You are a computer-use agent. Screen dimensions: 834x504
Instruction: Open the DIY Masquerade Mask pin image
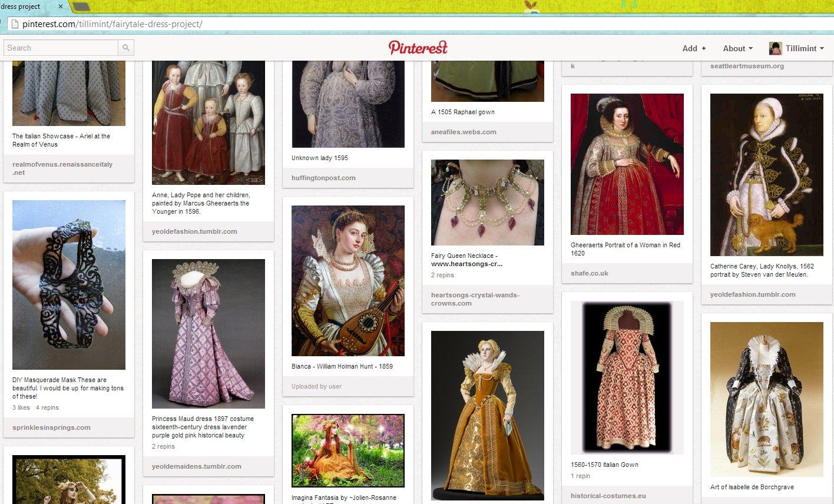69,285
